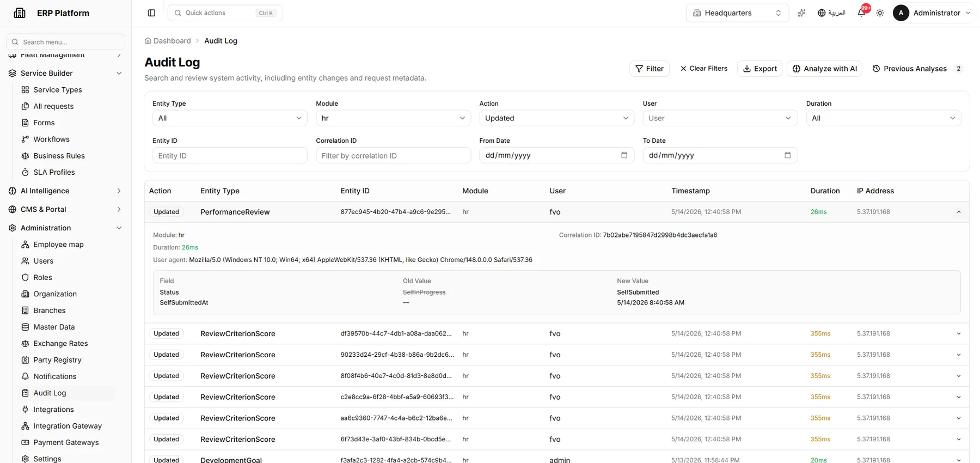Click the Search menu field
The width and height of the screenshot is (980, 463).
point(66,42)
